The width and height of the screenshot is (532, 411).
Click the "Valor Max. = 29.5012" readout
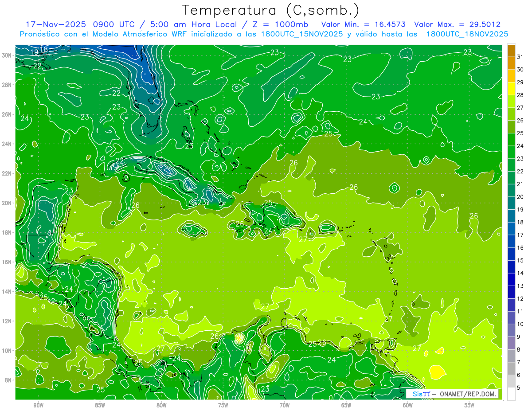(457, 24)
